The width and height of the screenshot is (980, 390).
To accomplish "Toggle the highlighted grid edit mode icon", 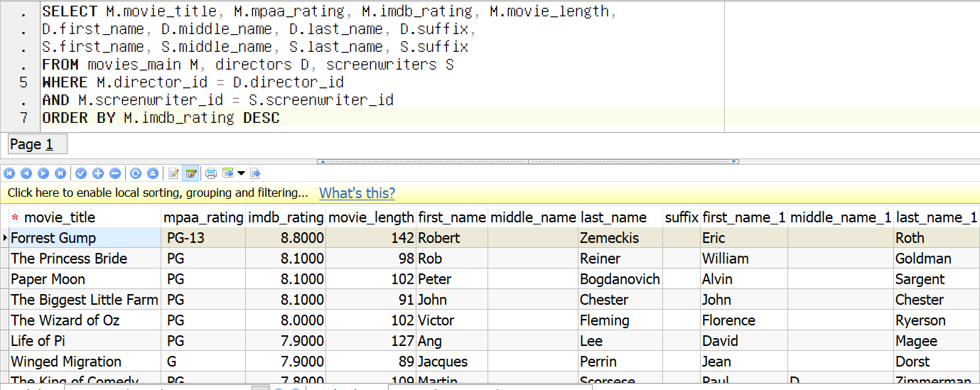I will click(191, 173).
